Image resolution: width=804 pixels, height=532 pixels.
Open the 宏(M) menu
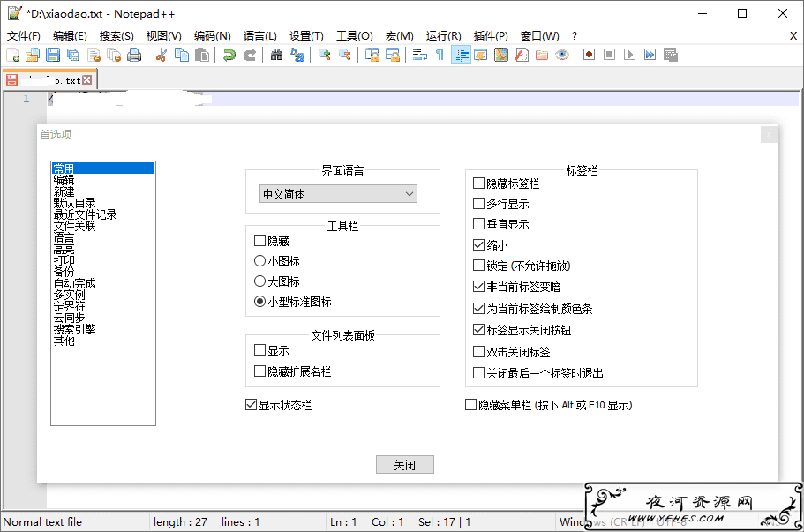400,36
